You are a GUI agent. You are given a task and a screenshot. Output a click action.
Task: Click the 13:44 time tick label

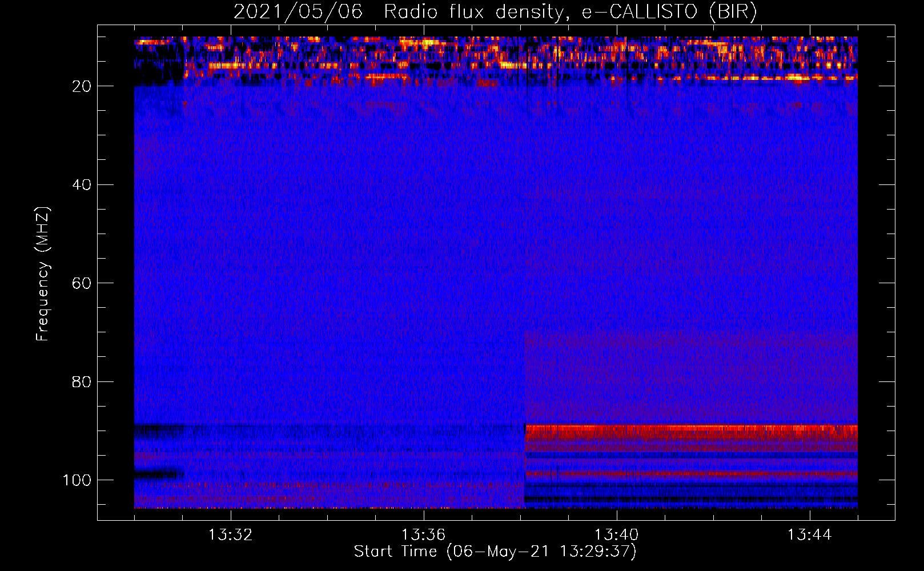[x=810, y=535]
